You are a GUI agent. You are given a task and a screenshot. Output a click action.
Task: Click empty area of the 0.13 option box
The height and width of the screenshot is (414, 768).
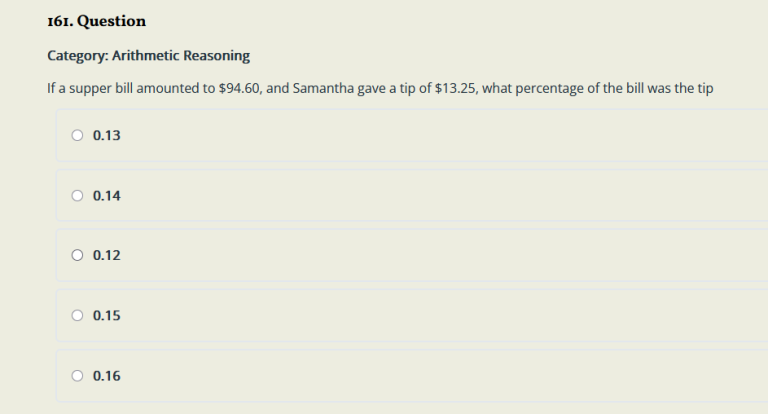450,135
